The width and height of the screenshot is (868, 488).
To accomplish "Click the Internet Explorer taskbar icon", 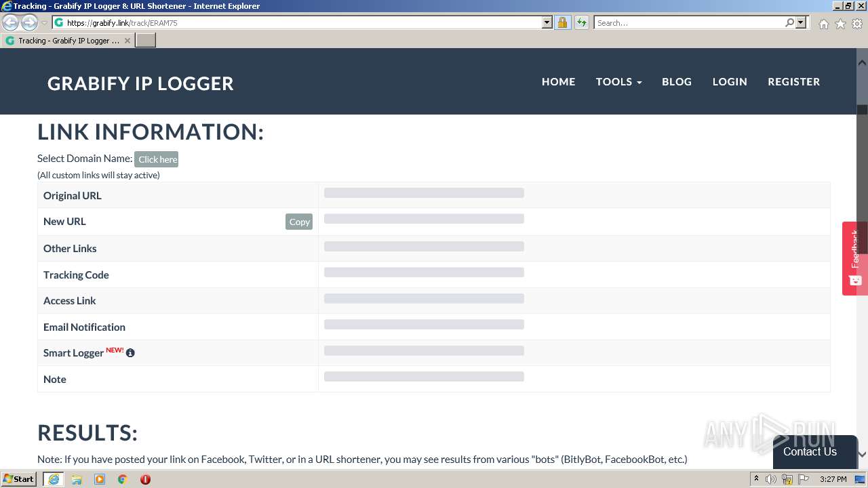I will 54,479.
